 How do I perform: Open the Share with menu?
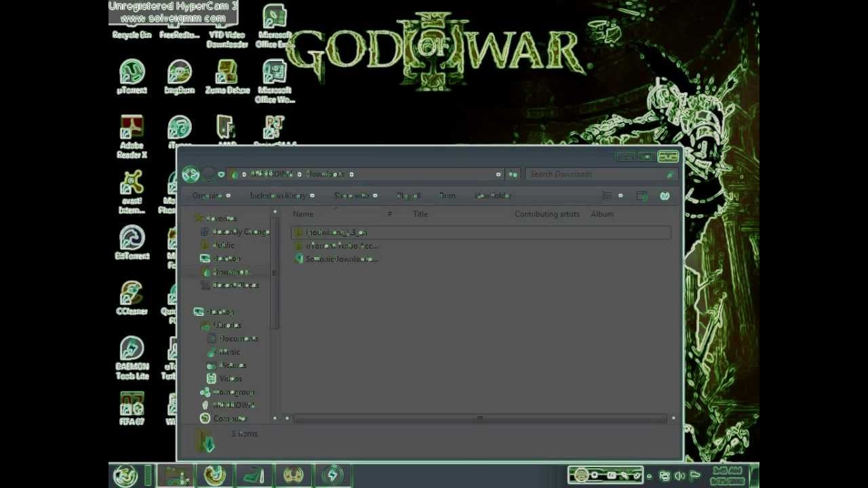(355, 196)
